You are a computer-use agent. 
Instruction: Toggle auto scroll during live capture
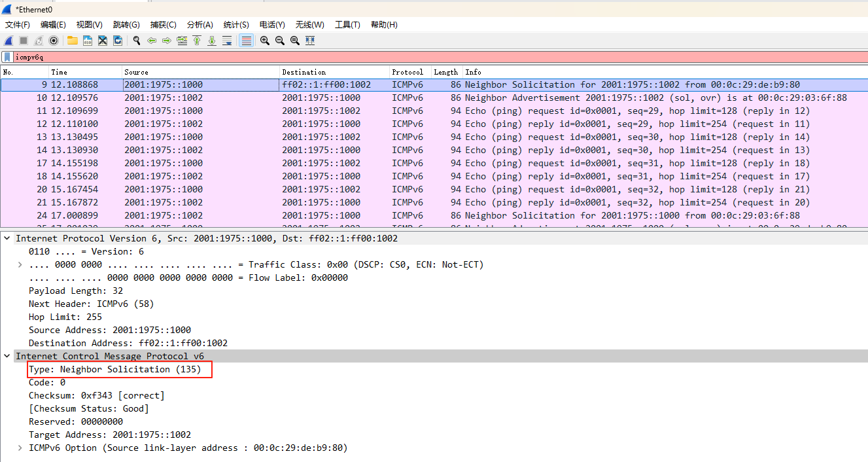pos(227,41)
